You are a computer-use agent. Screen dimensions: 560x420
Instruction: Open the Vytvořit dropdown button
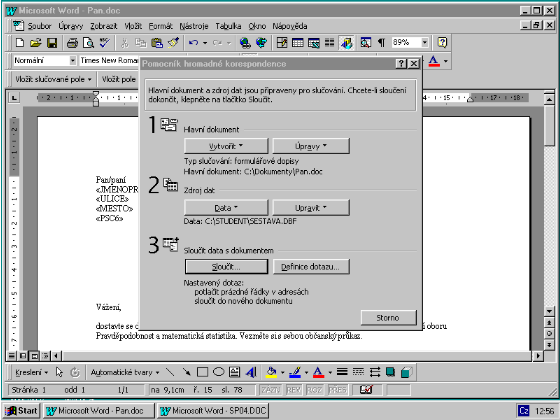226,146
